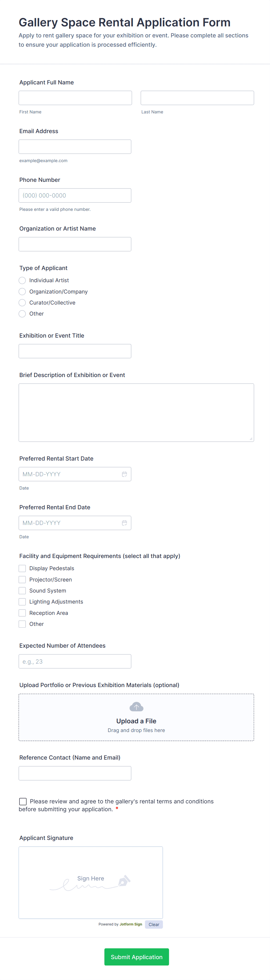
Task: Focus the First Name input field
Action: 75,98
